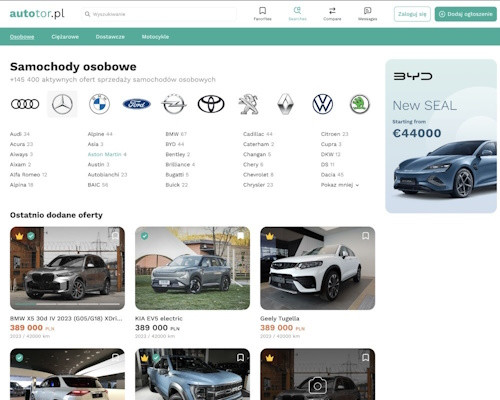500x400 pixels.
Task: Click the Wyszukiwanie search field
Action: coord(159,14)
